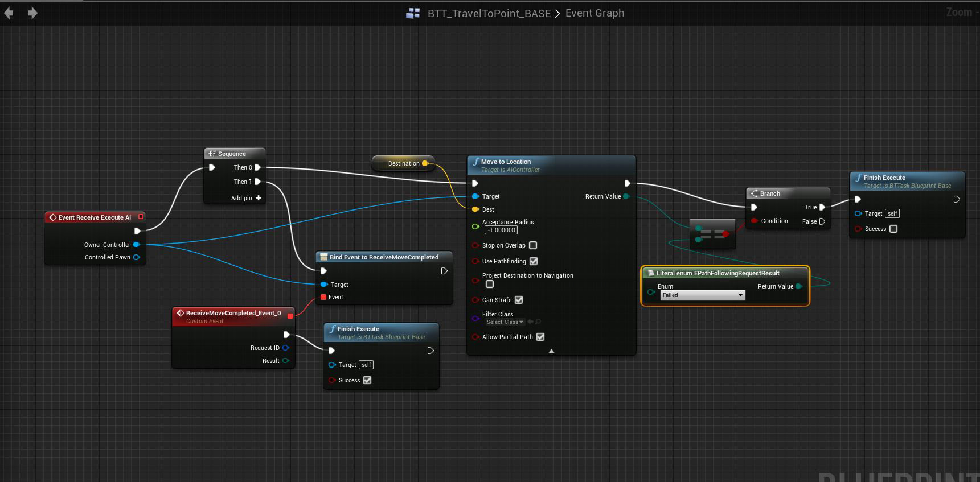Viewport: 980px width, 482px height.
Task: Open Filter Class Select Class dropdown
Action: pos(504,322)
